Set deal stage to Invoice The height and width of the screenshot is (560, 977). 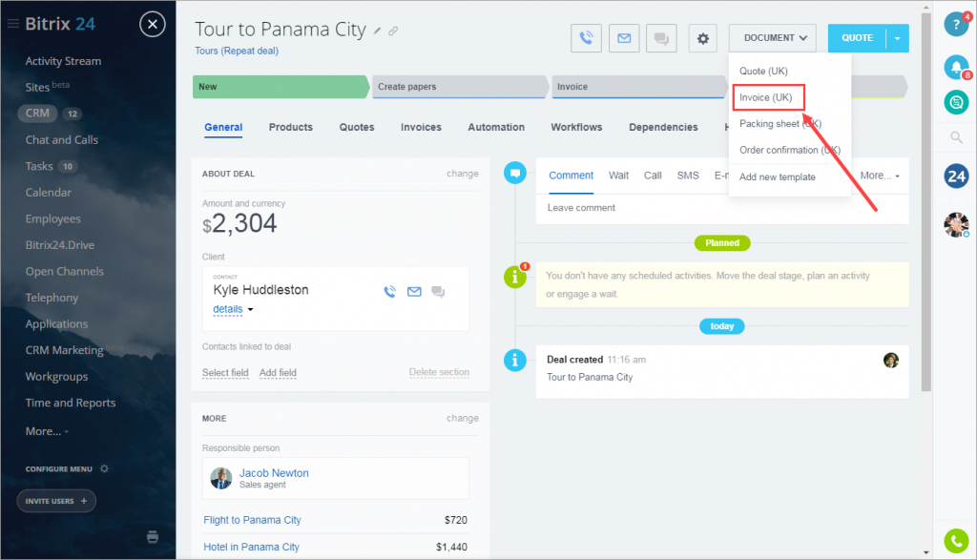click(638, 87)
